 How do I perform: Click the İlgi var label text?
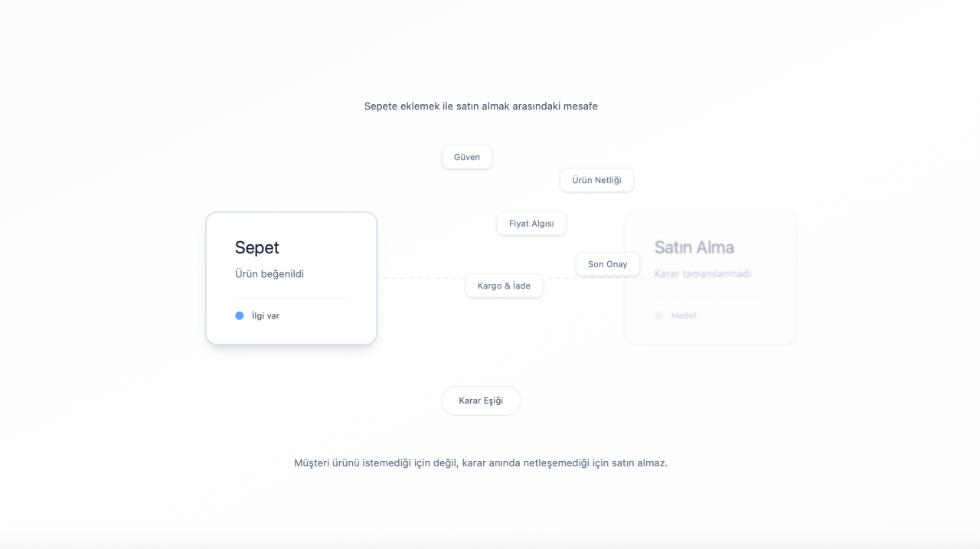click(x=266, y=315)
